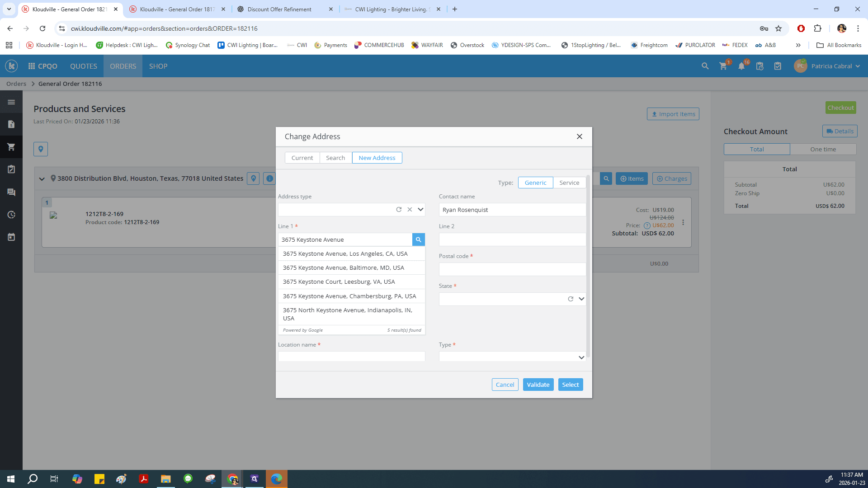Open the SHOP menu

point(158,66)
